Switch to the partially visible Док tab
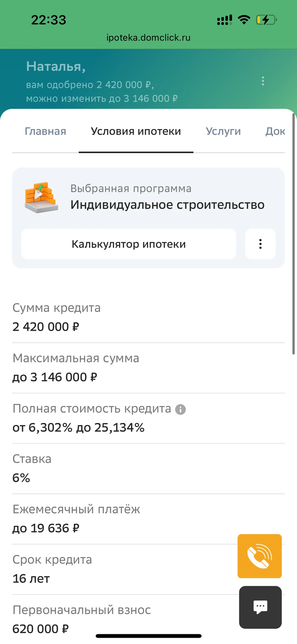Image resolution: width=297 pixels, height=644 pixels. pyautogui.click(x=275, y=131)
